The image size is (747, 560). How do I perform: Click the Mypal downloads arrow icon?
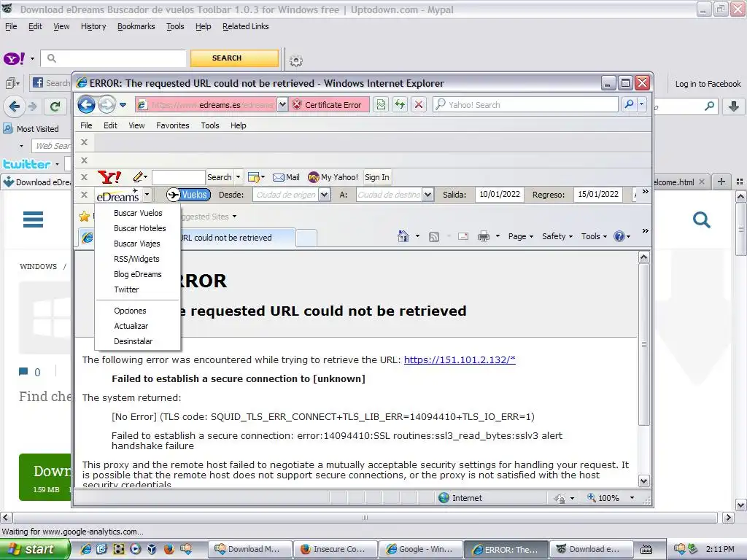[x=734, y=106]
